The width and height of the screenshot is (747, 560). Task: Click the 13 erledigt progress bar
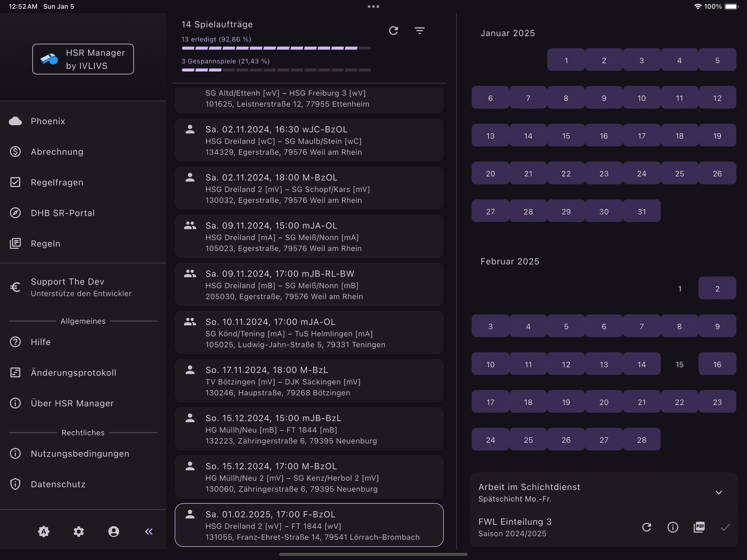click(x=276, y=48)
